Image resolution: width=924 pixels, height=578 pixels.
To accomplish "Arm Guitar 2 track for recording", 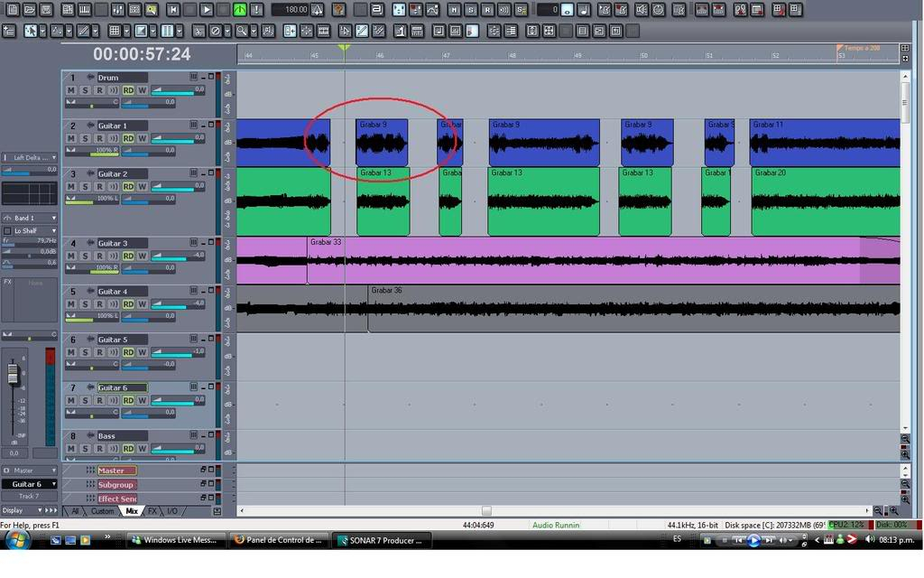I will click(x=99, y=187).
